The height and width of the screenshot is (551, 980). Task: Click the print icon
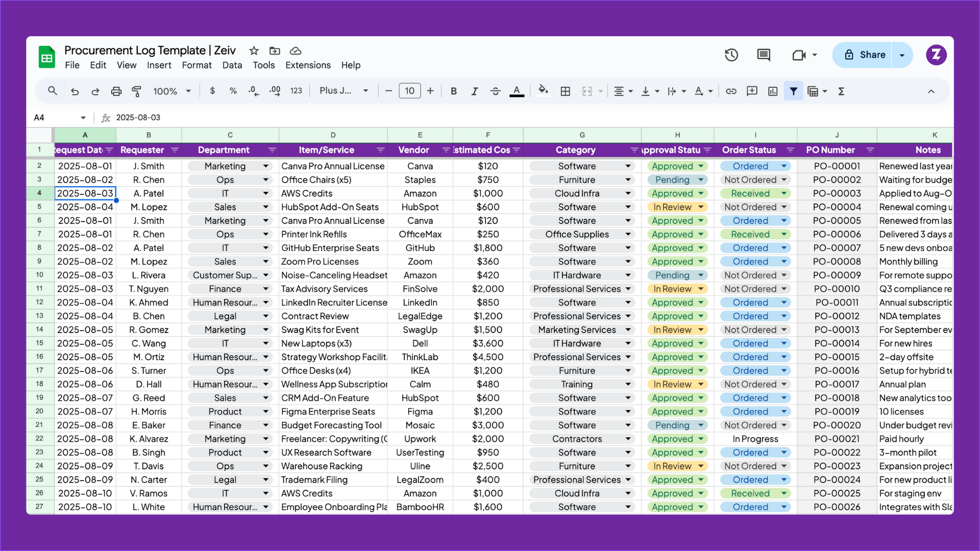pos(116,91)
